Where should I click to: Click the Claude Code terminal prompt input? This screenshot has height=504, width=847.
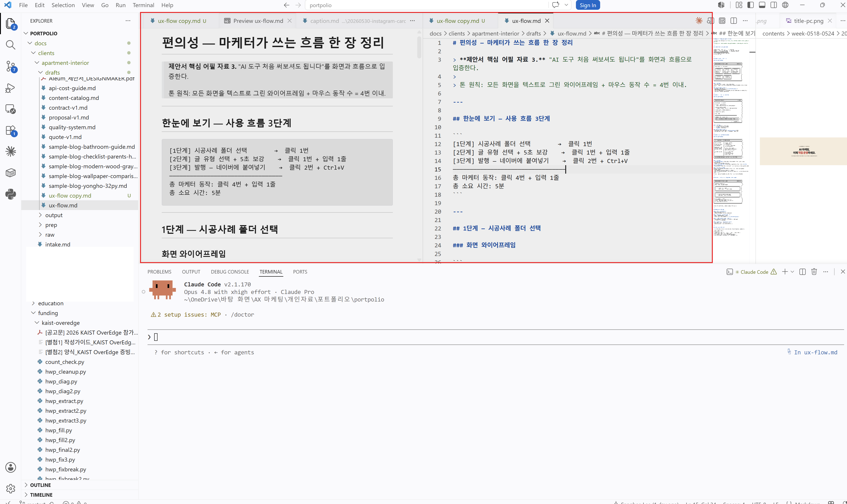tap(495, 337)
